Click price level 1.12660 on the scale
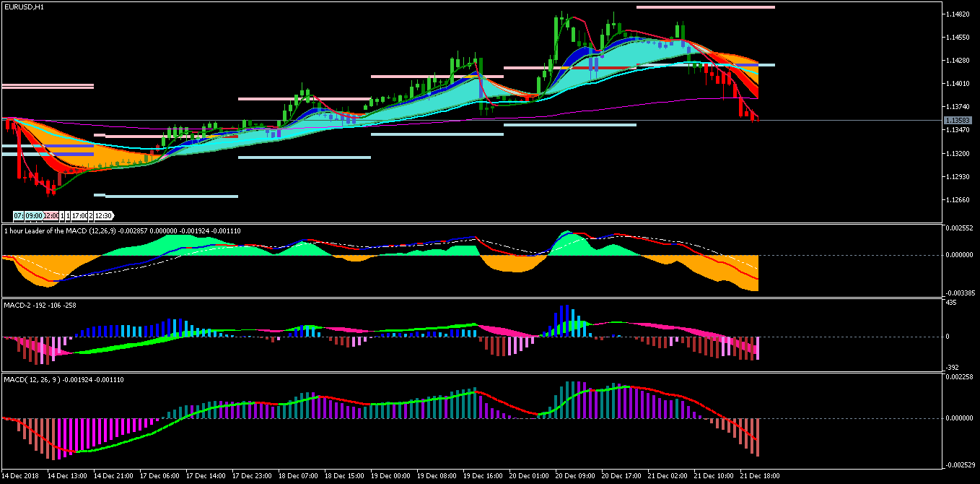Screen dimensions: 980x484 coord(958,200)
